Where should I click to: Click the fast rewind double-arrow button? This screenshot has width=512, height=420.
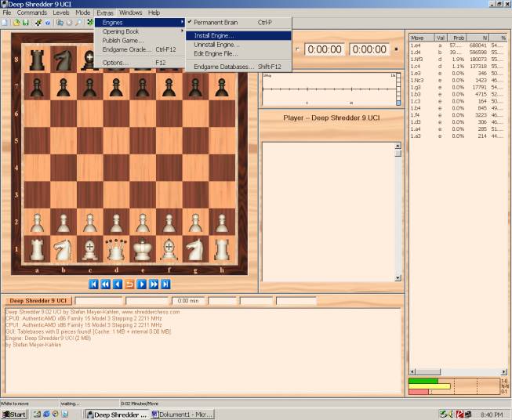pos(106,284)
